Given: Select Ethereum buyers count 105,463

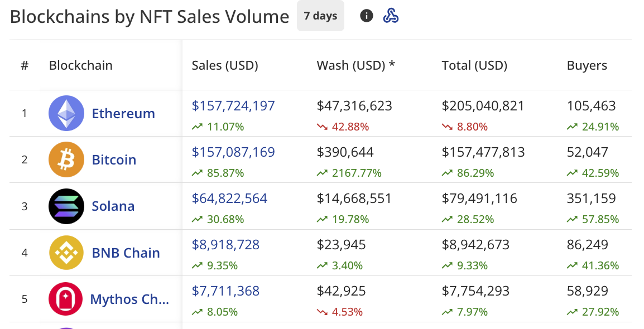Looking at the screenshot, I should coord(592,106).
